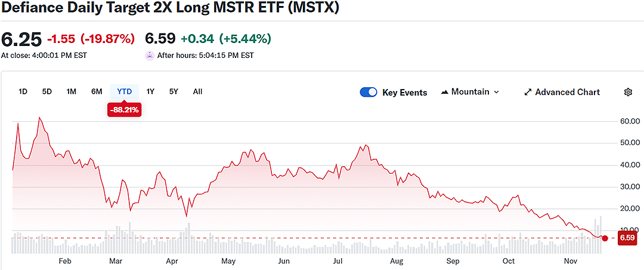Open chart settings gear icon
This screenshot has height=270, width=644.
[x=627, y=92]
